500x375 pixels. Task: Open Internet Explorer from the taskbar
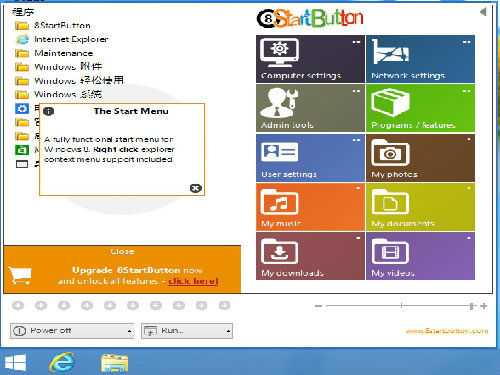[x=62, y=362]
